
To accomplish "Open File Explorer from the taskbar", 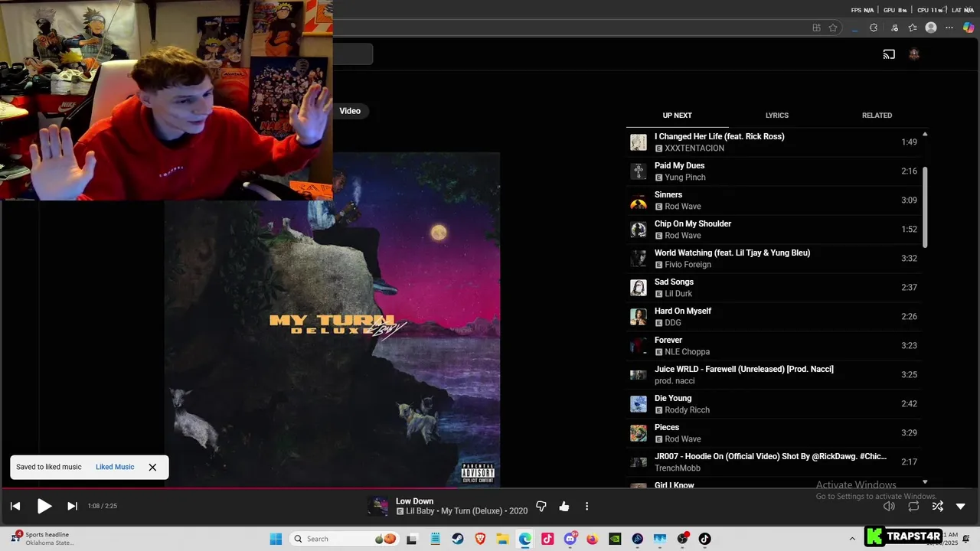I will coord(502,539).
